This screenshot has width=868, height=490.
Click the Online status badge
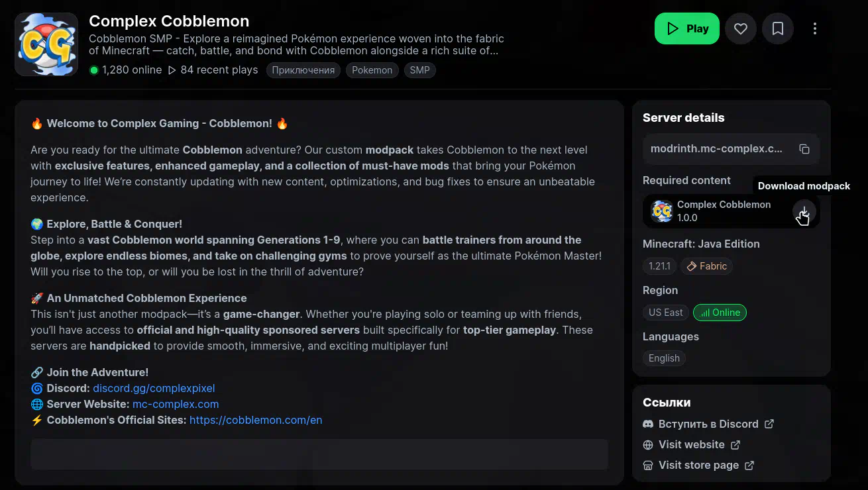tap(720, 313)
